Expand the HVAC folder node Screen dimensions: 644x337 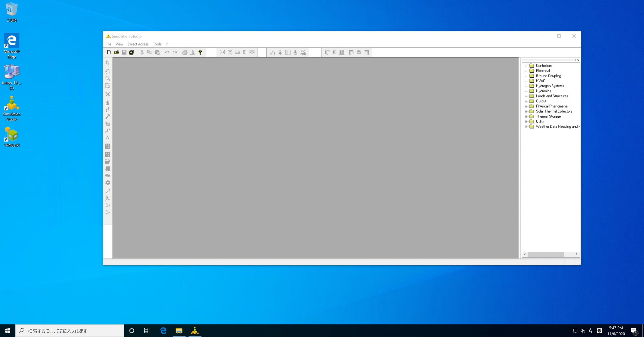point(526,81)
